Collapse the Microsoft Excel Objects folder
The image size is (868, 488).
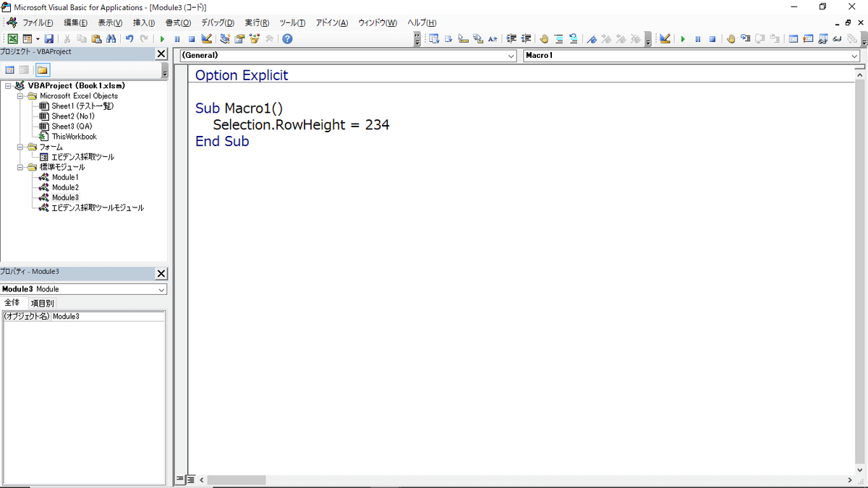20,95
